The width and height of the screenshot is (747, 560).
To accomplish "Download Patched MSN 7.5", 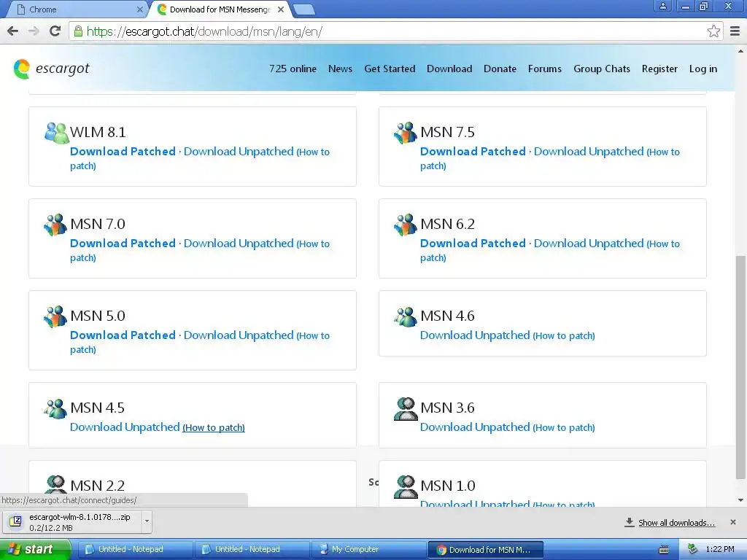I will (473, 152).
